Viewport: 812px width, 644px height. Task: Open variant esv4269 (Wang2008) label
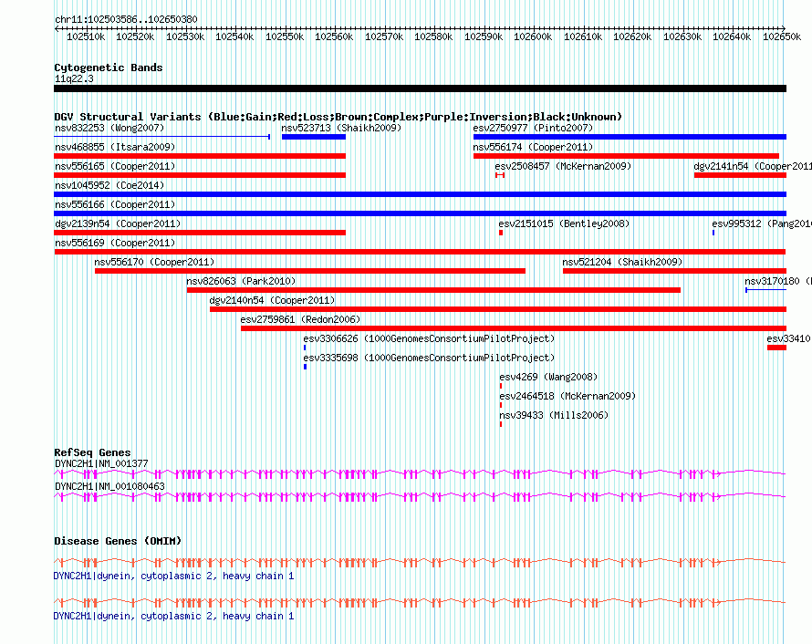pyautogui.click(x=548, y=377)
